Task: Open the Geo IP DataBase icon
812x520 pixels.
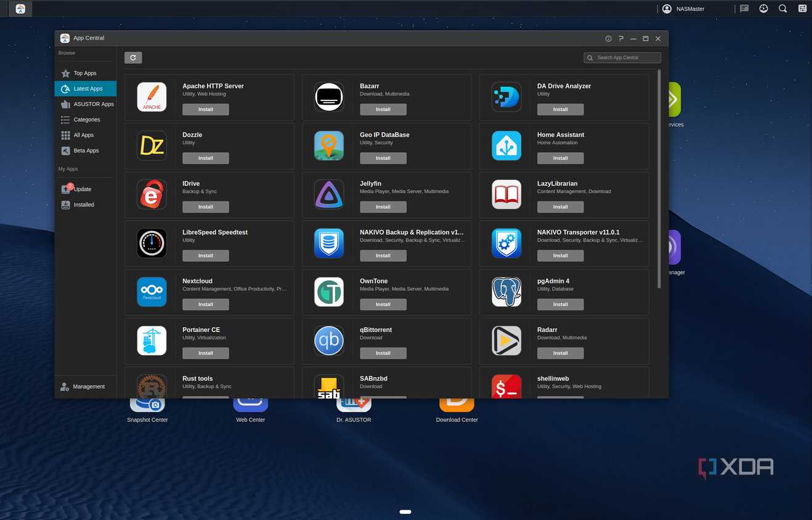Action: coord(329,145)
